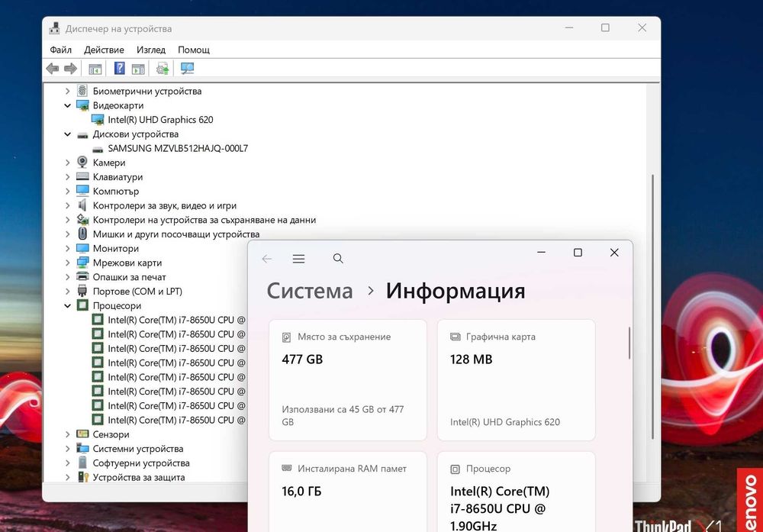
Task: Click the webcam icon of Камери
Action: pos(82,162)
